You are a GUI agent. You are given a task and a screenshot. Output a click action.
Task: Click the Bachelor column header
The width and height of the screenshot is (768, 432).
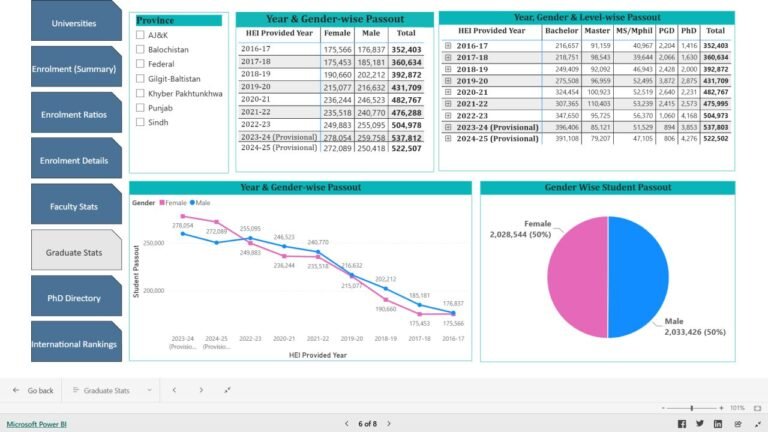pos(561,30)
